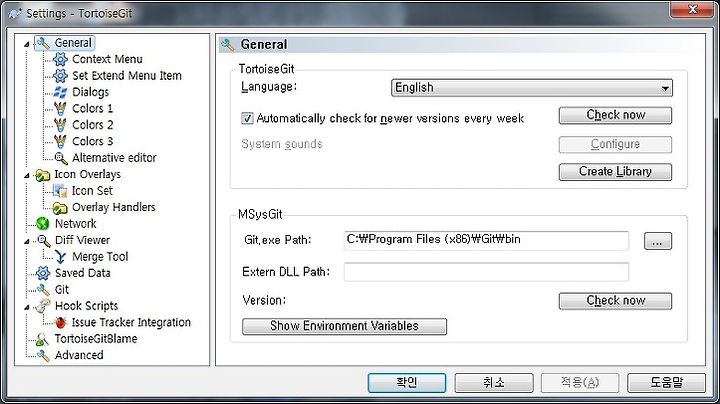Click the TortoiseGit title bar icon
720x404 pixels.
coord(15,13)
